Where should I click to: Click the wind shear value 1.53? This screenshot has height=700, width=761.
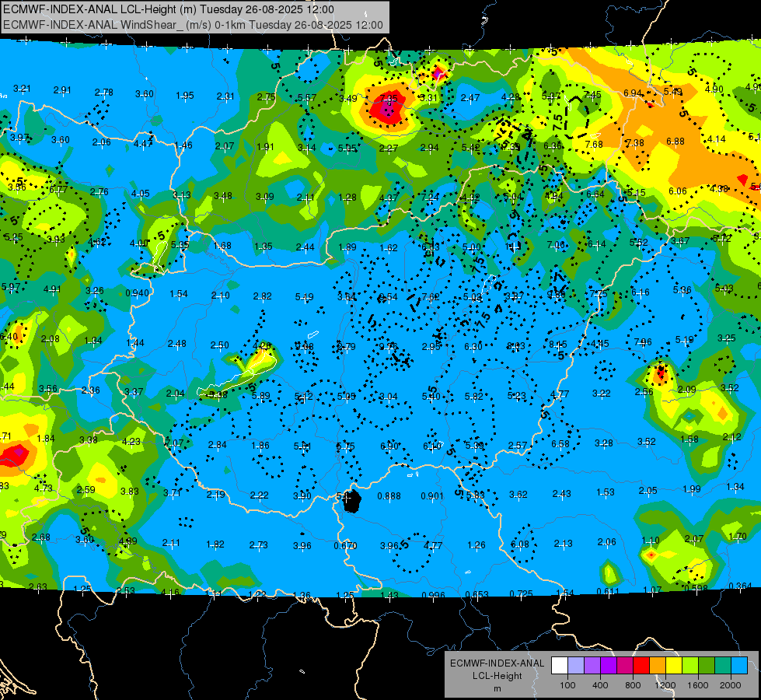[606, 492]
